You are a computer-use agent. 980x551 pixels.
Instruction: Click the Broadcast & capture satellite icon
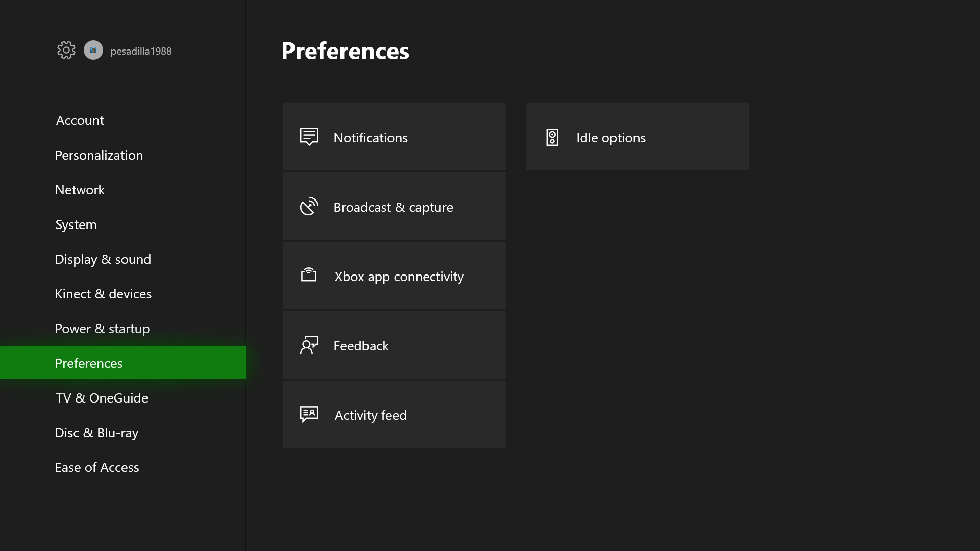click(x=309, y=206)
